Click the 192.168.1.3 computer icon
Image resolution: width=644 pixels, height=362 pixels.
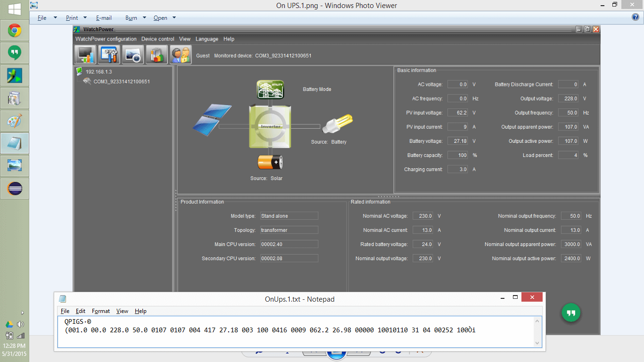click(x=79, y=72)
